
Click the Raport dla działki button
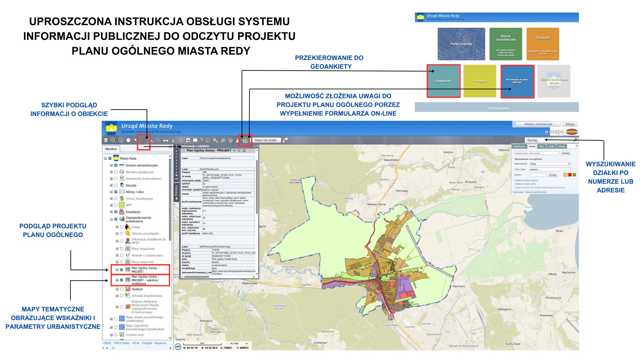tap(266, 140)
